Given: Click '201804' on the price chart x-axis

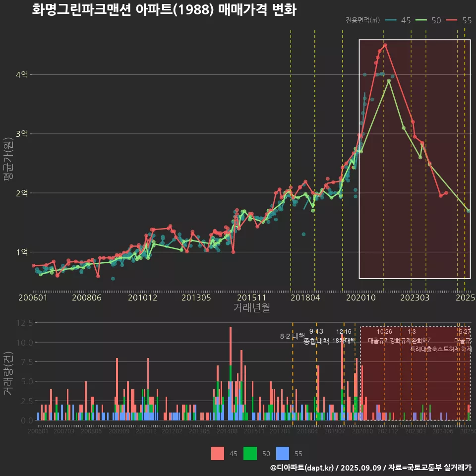Looking at the screenshot, I should point(305,297).
